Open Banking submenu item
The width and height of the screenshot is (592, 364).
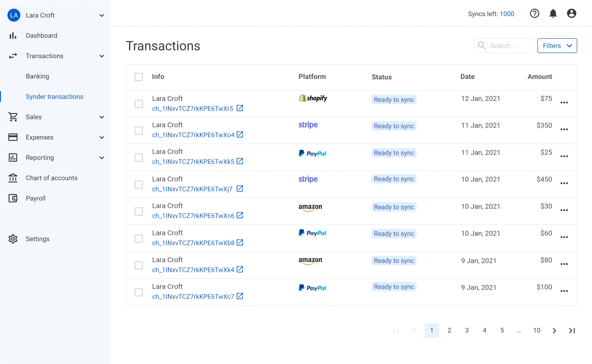coord(38,76)
